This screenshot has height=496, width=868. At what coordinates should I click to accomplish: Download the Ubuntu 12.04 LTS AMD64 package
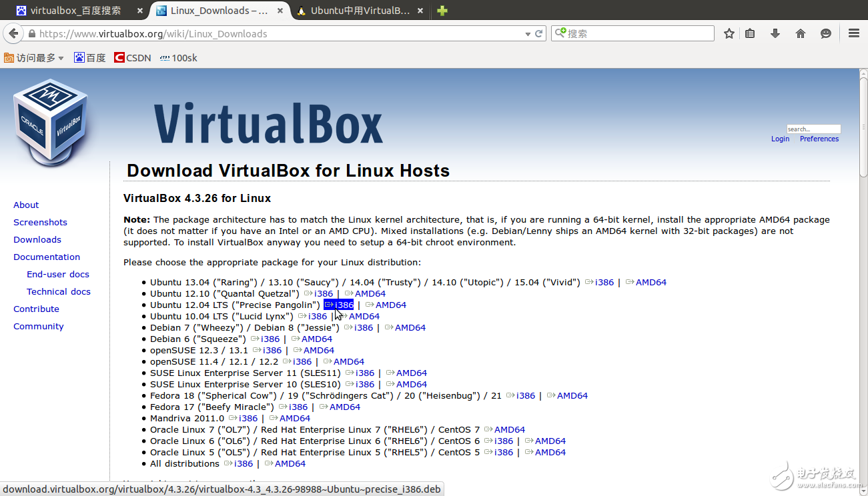tap(386, 305)
